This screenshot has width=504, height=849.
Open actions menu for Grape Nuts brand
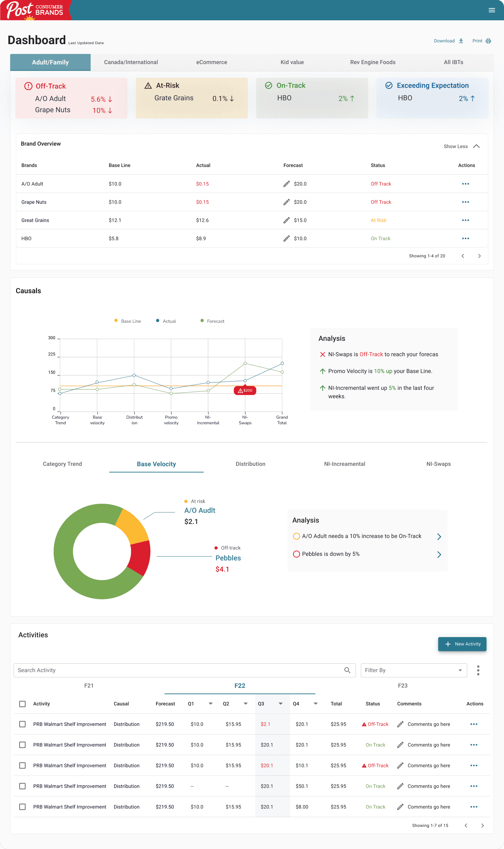point(465,202)
